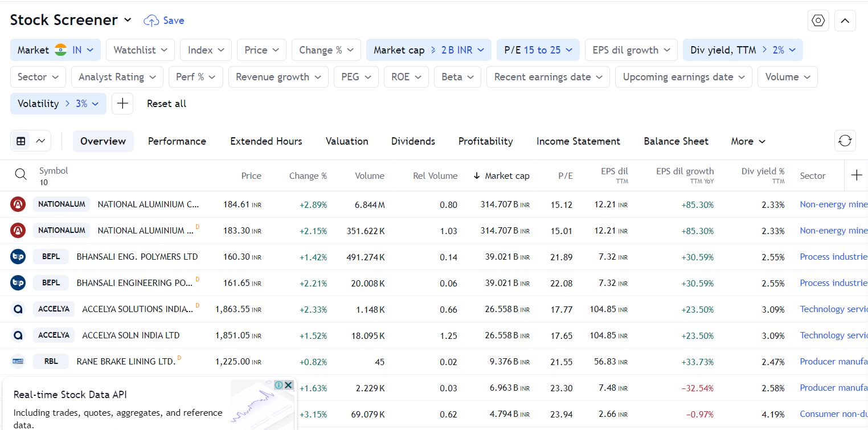Click the RBL ticker badge

(51, 362)
